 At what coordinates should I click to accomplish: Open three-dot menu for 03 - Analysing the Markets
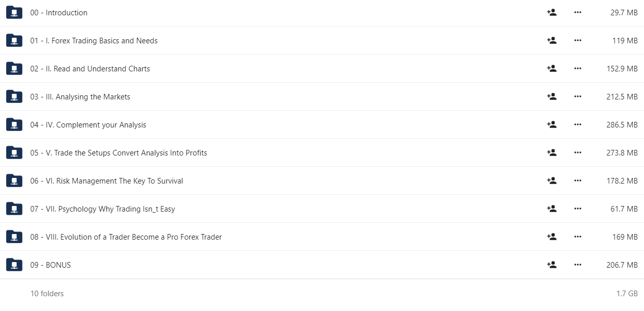[577, 96]
